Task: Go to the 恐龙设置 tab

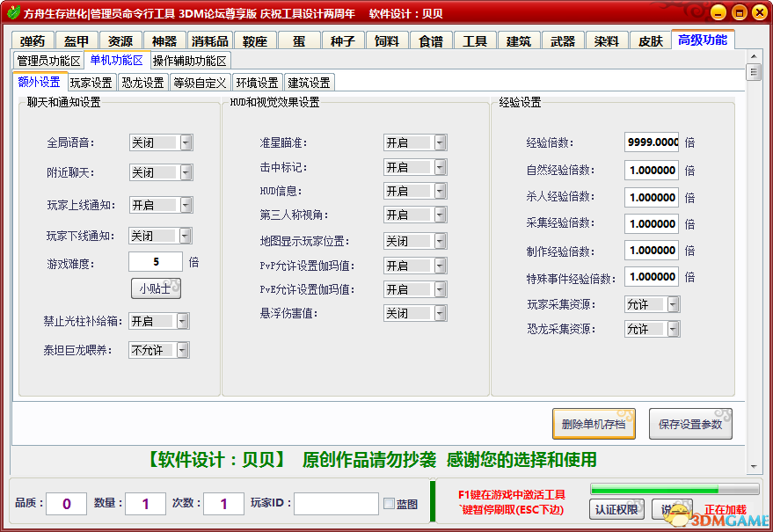Action: click(x=142, y=83)
